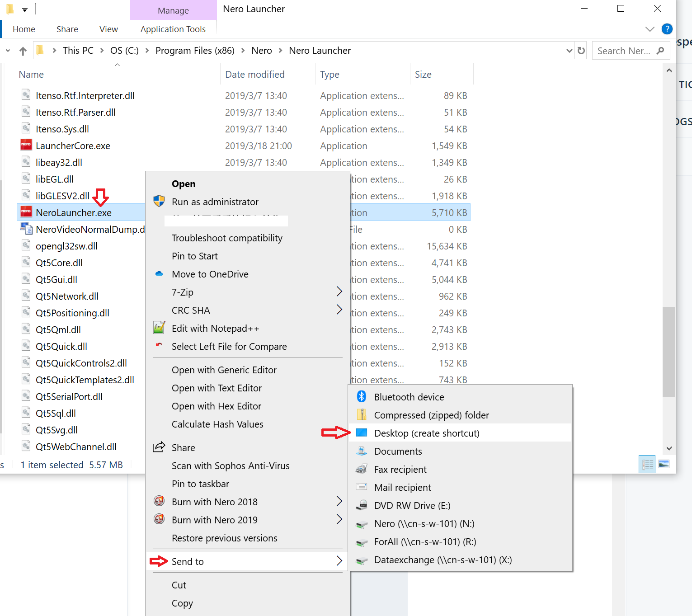
Task: Open the Home ribbon tab
Action: click(24, 29)
